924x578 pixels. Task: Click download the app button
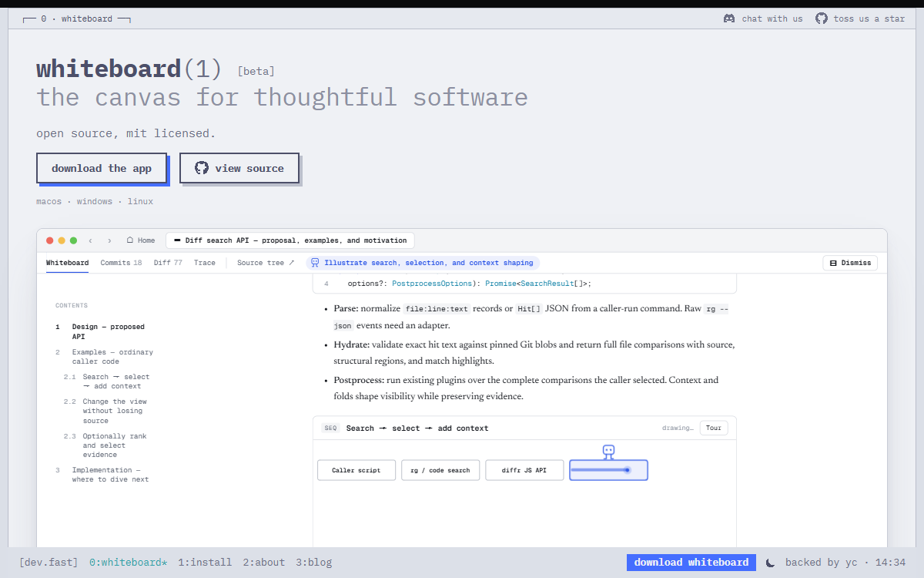(x=102, y=168)
